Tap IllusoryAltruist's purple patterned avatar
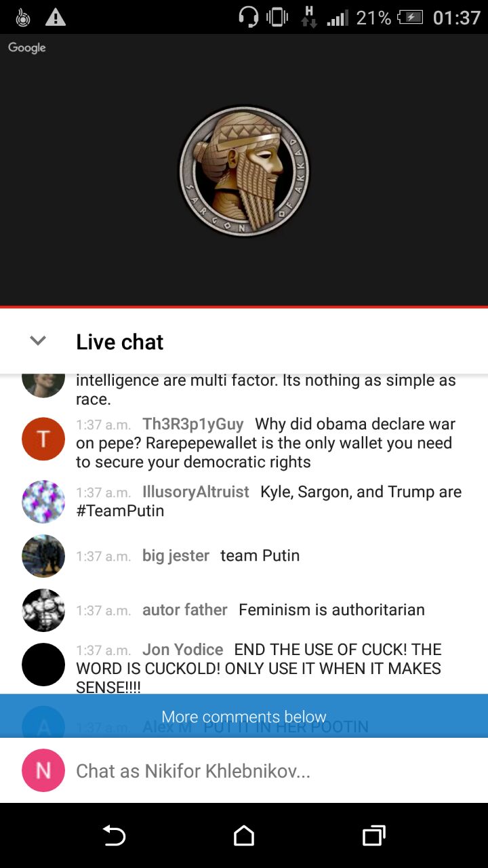This screenshot has height=868, width=488. pos(43,502)
